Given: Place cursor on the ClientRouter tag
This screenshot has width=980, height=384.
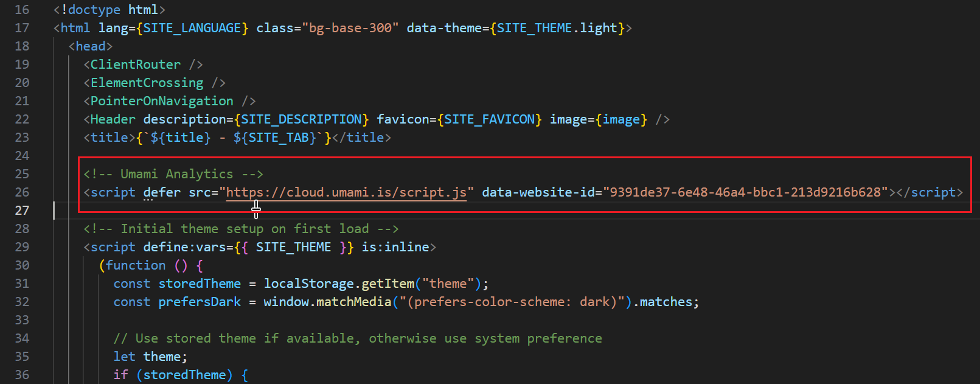Looking at the screenshot, I should [x=135, y=65].
